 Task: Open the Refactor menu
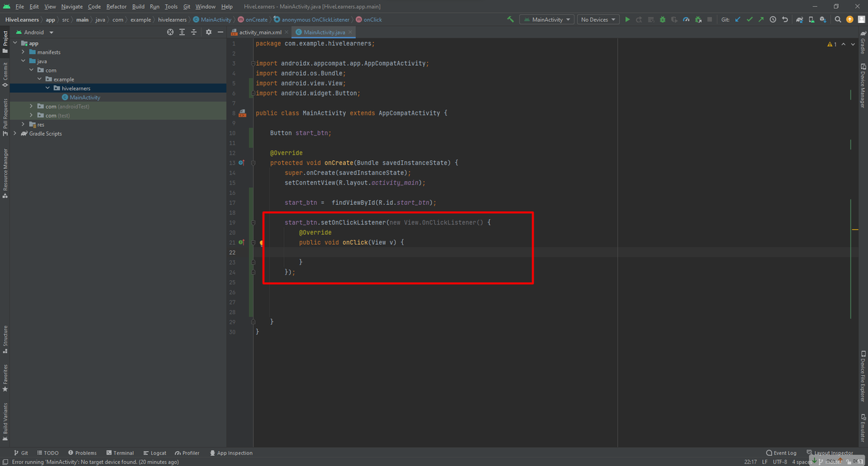click(116, 7)
